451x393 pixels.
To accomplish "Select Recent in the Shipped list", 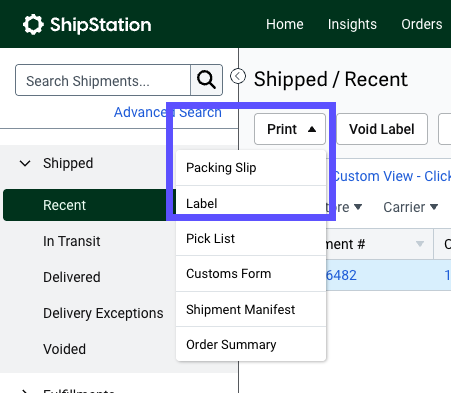I will coord(89,205).
